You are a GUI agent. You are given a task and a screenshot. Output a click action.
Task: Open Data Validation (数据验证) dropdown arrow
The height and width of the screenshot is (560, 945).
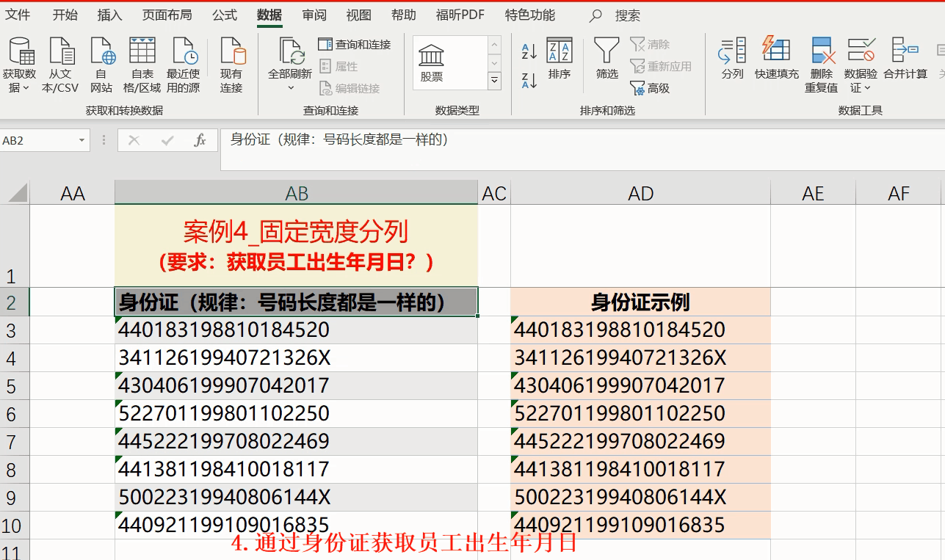pyautogui.click(x=867, y=88)
